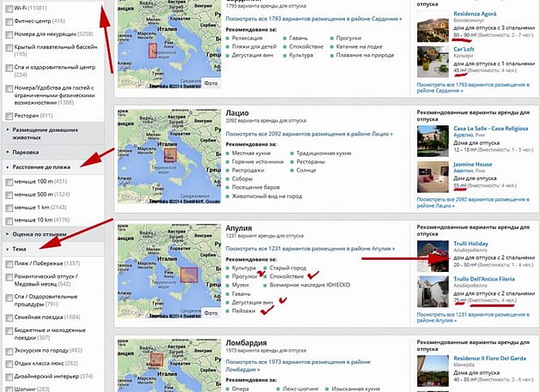Expand the Парковка filter section
The image size is (540, 392).
coord(26,154)
